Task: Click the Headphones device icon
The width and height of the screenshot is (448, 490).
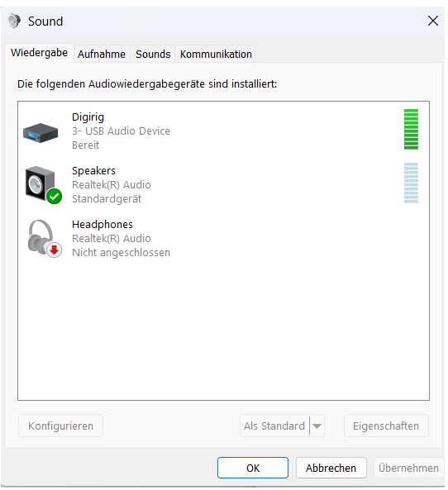Action: point(45,239)
